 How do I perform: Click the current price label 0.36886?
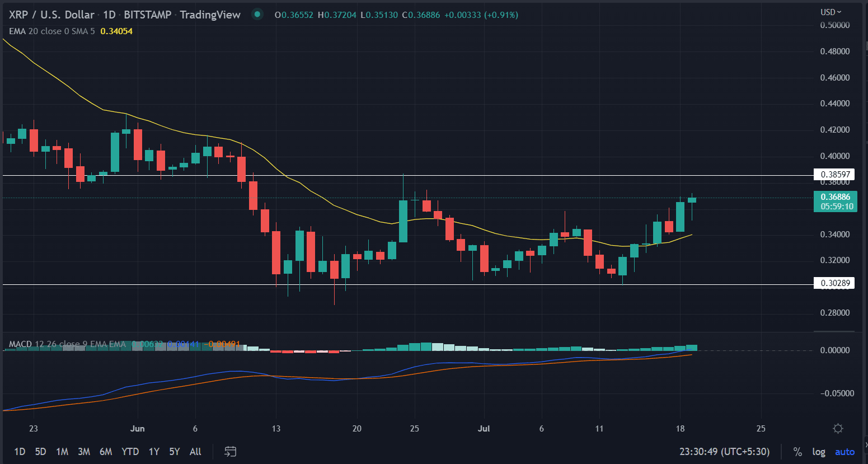(835, 197)
